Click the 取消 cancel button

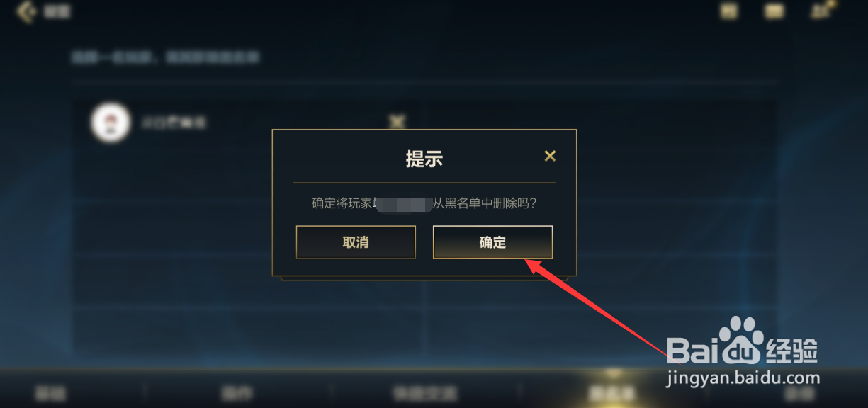[x=356, y=242]
